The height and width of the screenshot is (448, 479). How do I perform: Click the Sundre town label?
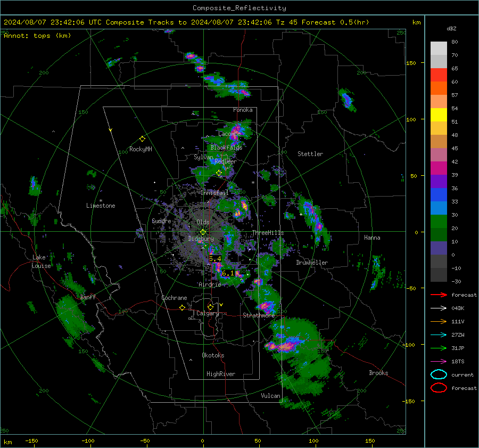(x=162, y=221)
